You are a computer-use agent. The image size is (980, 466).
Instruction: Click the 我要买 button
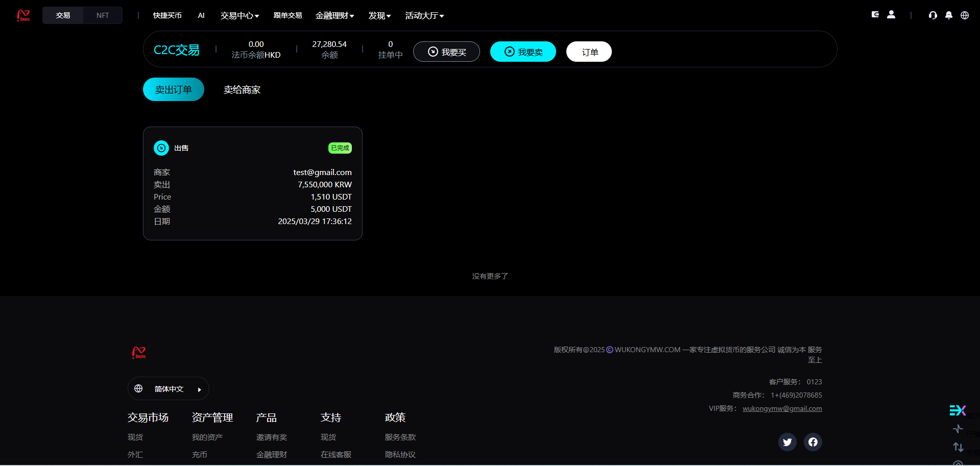(446, 52)
